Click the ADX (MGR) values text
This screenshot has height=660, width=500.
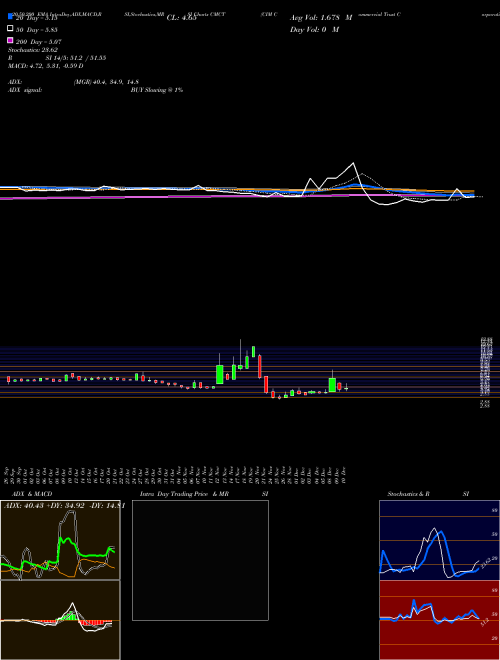coord(106,82)
